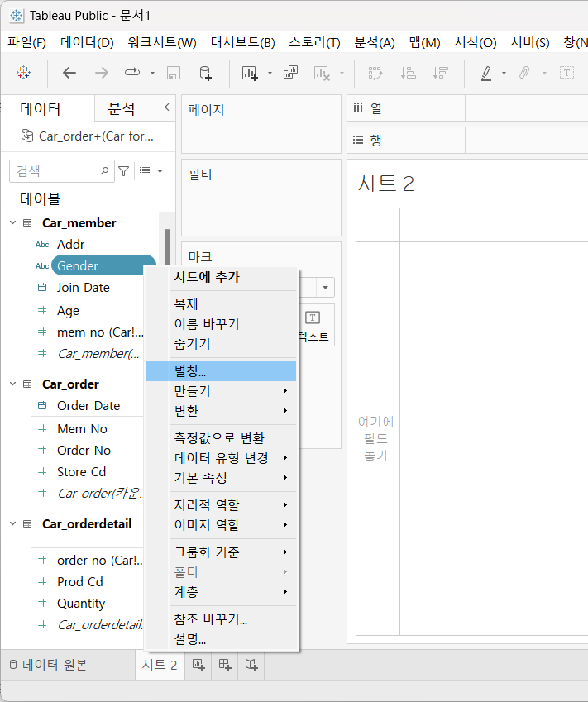Click the new data source cylinder icon
The image size is (588, 702).
205,73
